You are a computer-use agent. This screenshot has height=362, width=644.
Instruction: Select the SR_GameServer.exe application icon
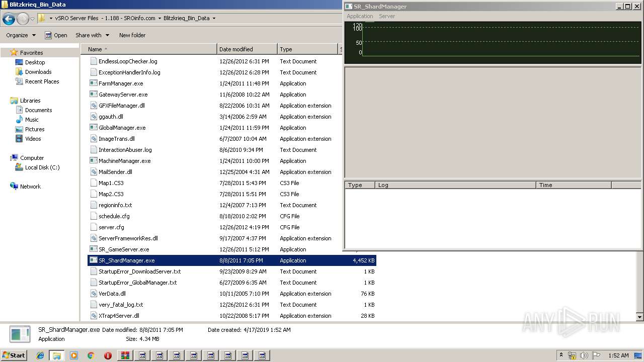(x=93, y=249)
